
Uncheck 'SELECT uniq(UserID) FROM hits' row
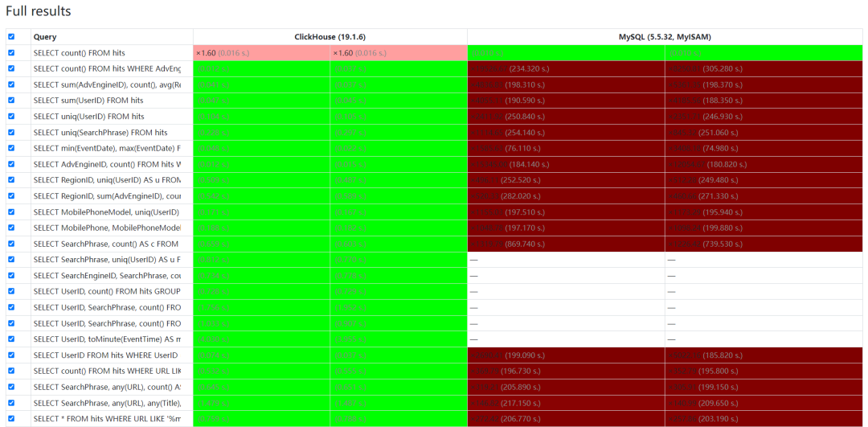click(11, 117)
